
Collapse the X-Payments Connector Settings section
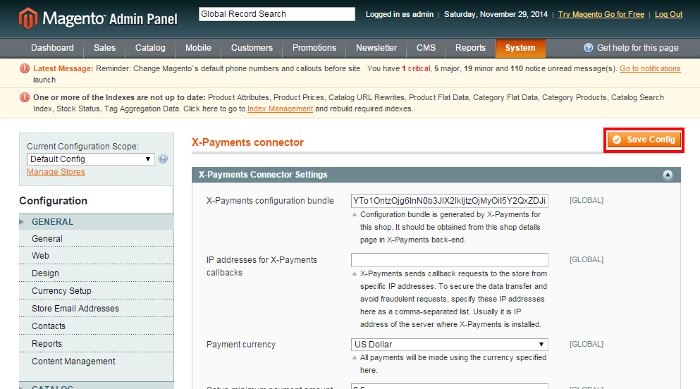click(667, 175)
